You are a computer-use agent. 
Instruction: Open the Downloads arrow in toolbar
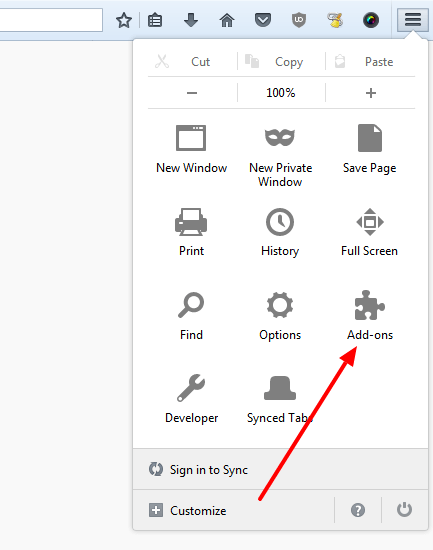(191, 20)
